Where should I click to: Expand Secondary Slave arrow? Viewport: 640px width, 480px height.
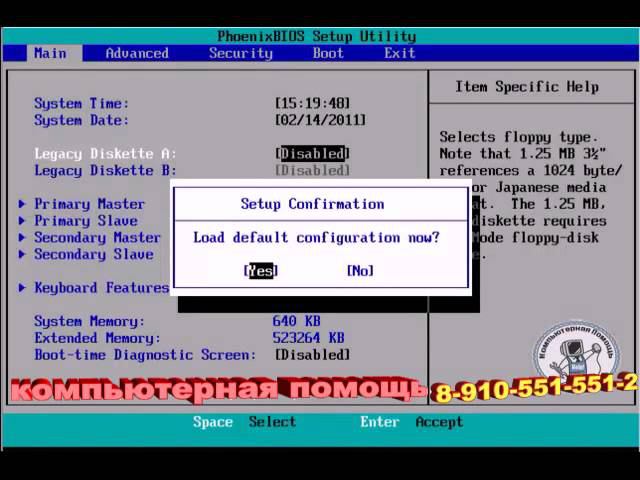point(22,254)
